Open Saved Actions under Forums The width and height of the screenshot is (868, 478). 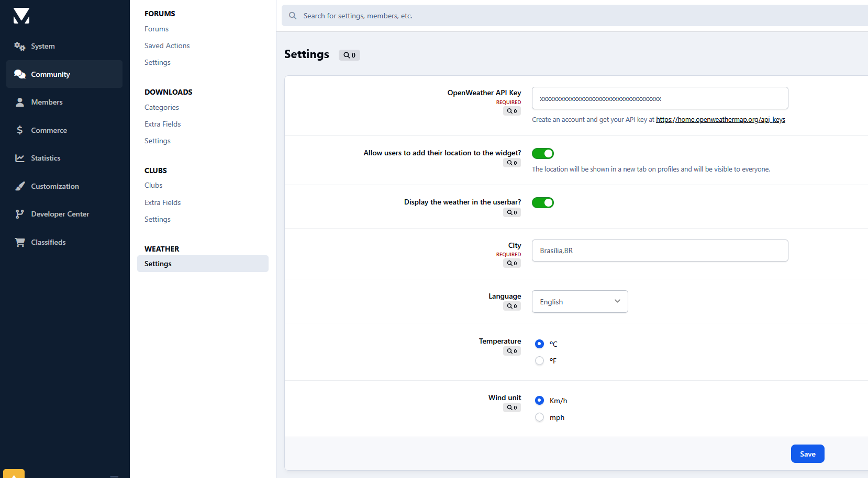[167, 45]
